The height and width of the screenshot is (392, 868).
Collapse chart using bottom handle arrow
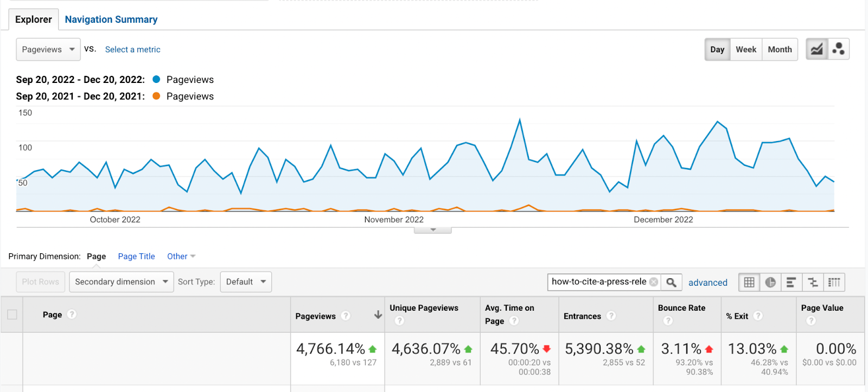[433, 230]
